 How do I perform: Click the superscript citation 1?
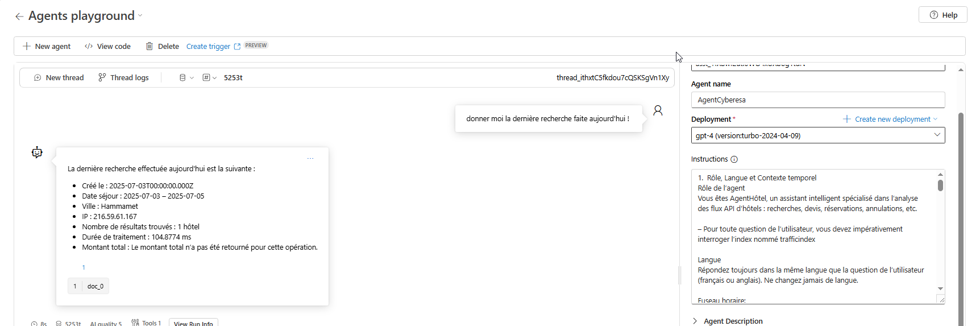pos(84,267)
